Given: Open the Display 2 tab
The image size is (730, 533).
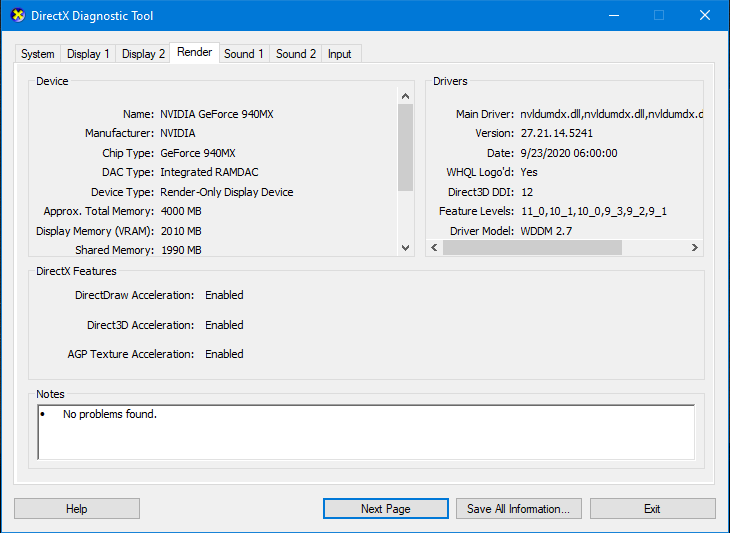Looking at the screenshot, I should pyautogui.click(x=143, y=54).
